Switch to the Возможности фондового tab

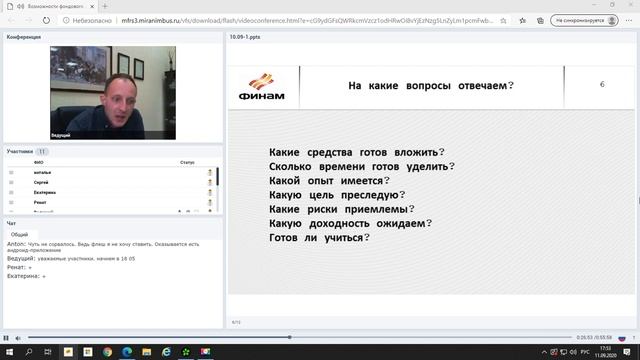click(x=51, y=7)
